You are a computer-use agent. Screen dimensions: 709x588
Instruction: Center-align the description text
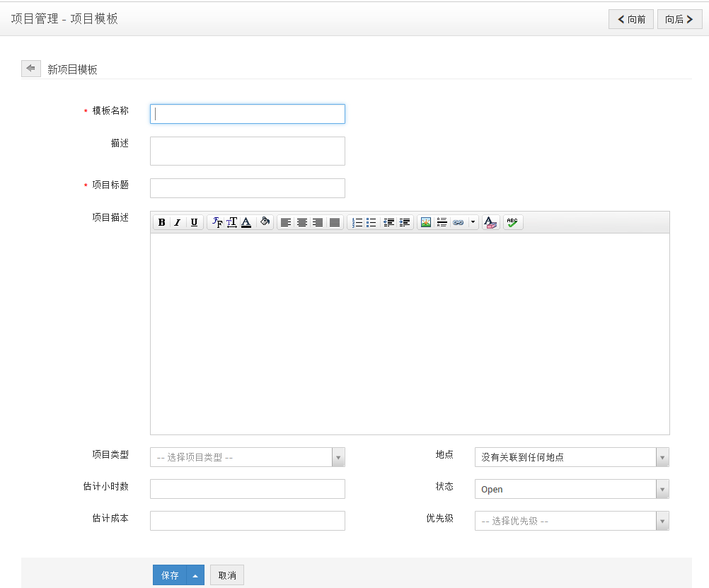point(302,222)
